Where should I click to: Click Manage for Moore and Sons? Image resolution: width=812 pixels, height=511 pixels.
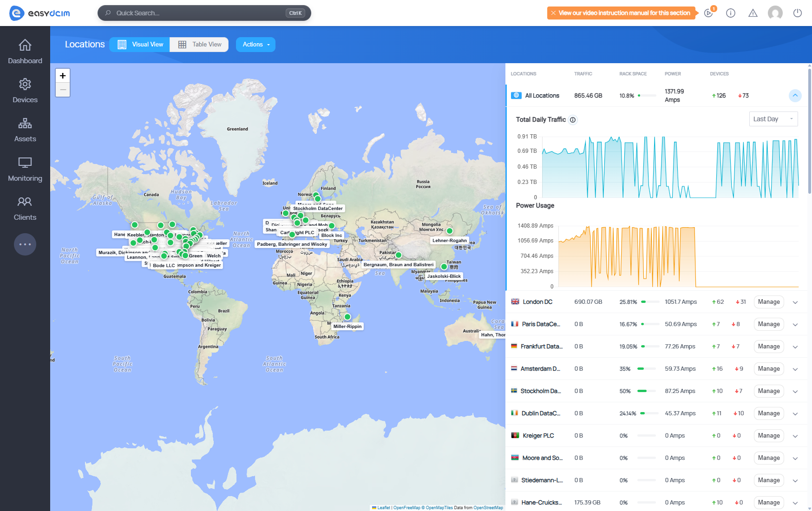coord(769,458)
